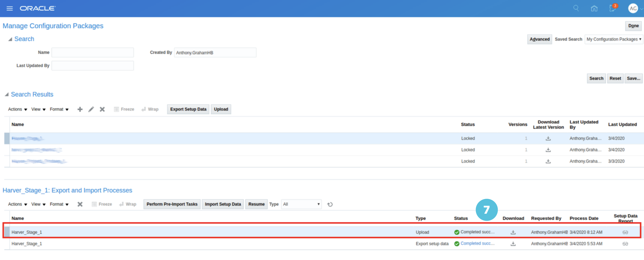Open setup data report for Upload process

click(625, 232)
